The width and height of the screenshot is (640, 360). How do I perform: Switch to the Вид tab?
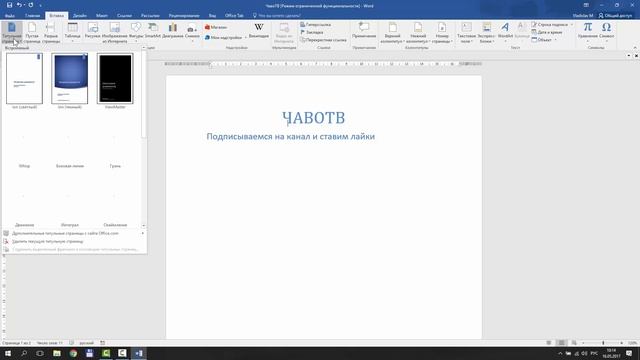tap(212, 16)
